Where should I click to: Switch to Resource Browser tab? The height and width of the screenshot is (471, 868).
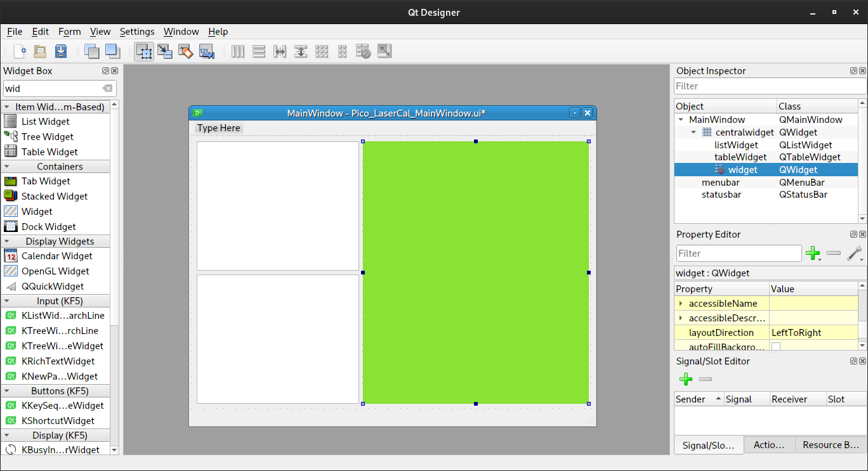(x=831, y=445)
